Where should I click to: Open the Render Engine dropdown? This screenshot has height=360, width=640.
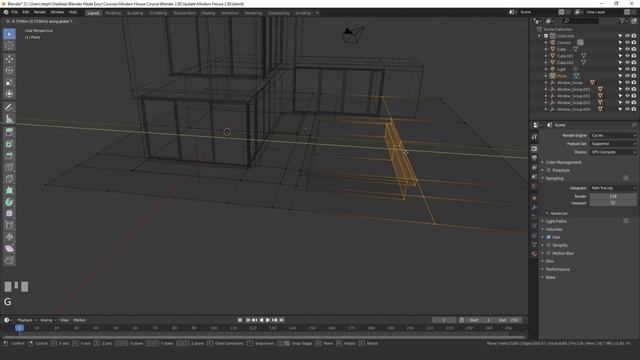[x=613, y=136]
